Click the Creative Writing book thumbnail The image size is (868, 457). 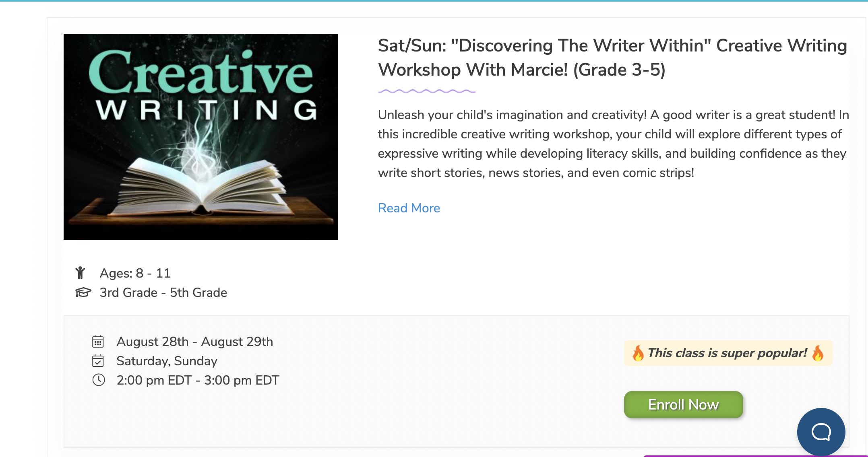click(201, 137)
